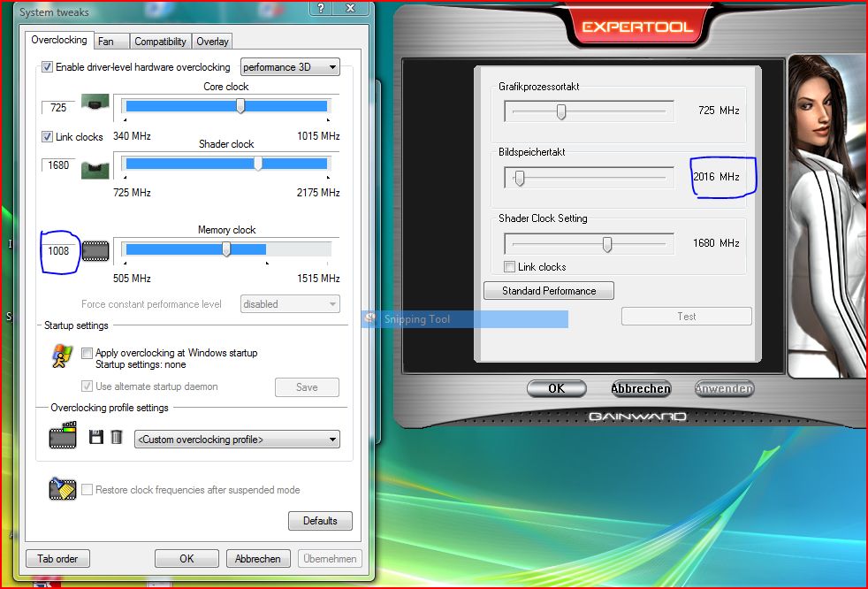
Task: Click the shader clock chip icon
Action: coord(95,170)
